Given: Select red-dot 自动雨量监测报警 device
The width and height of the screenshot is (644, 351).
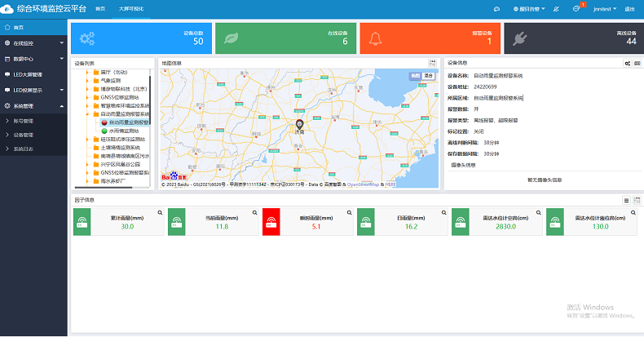Looking at the screenshot, I should [125, 122].
